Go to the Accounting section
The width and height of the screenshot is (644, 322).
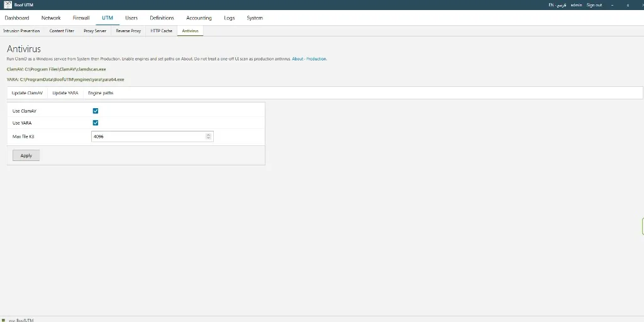pyautogui.click(x=199, y=18)
